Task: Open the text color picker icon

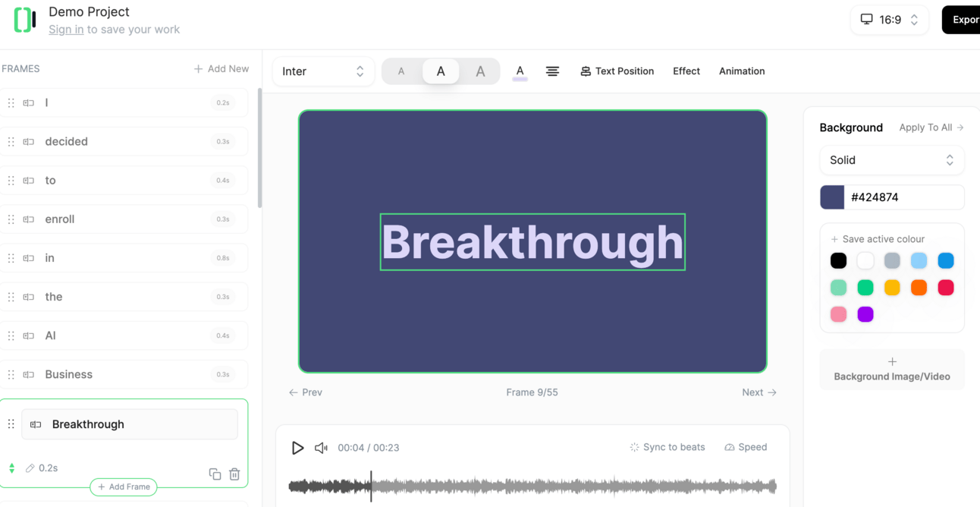Action: click(520, 71)
